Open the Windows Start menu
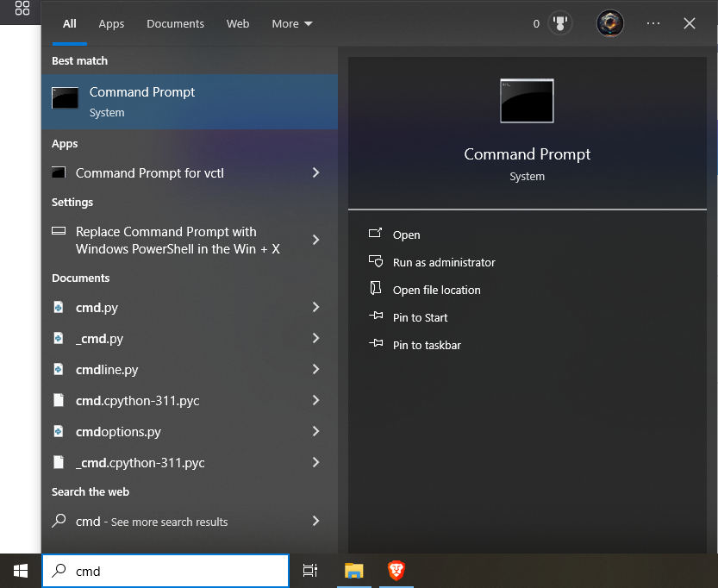Image resolution: width=718 pixels, height=588 pixels. [x=21, y=570]
